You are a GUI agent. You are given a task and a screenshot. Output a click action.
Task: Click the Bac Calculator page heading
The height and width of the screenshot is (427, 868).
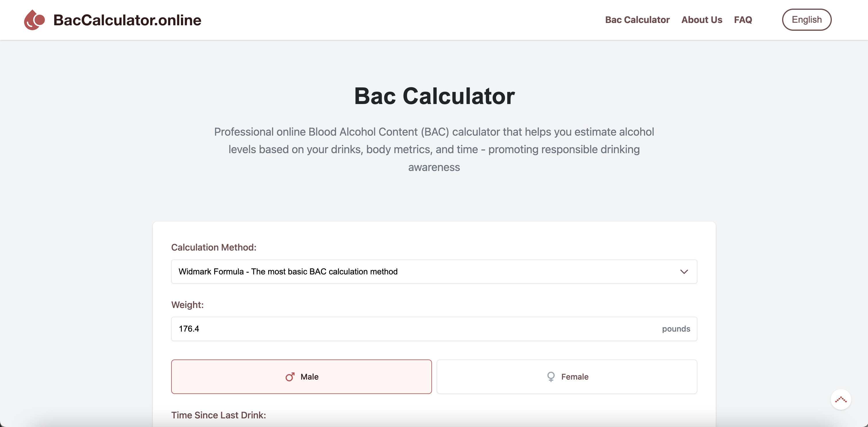pyautogui.click(x=434, y=97)
